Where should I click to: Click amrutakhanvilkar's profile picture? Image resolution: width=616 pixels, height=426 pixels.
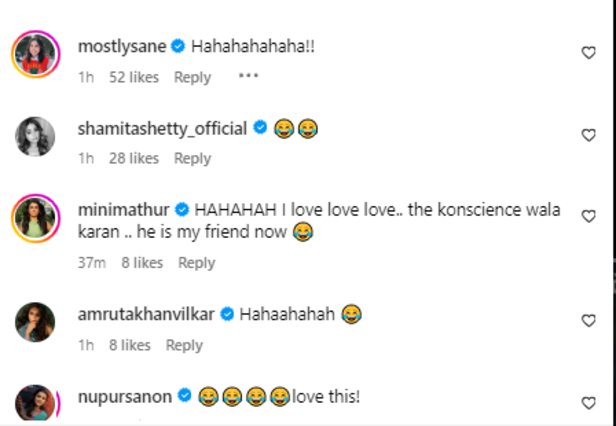35,322
